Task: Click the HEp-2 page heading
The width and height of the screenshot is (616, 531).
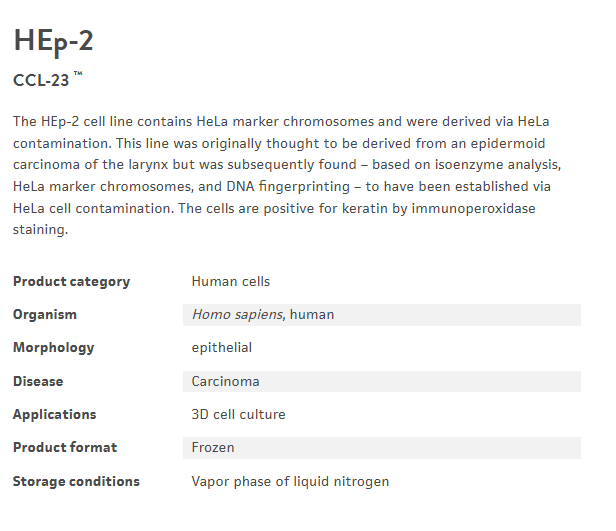Action: coord(54,39)
